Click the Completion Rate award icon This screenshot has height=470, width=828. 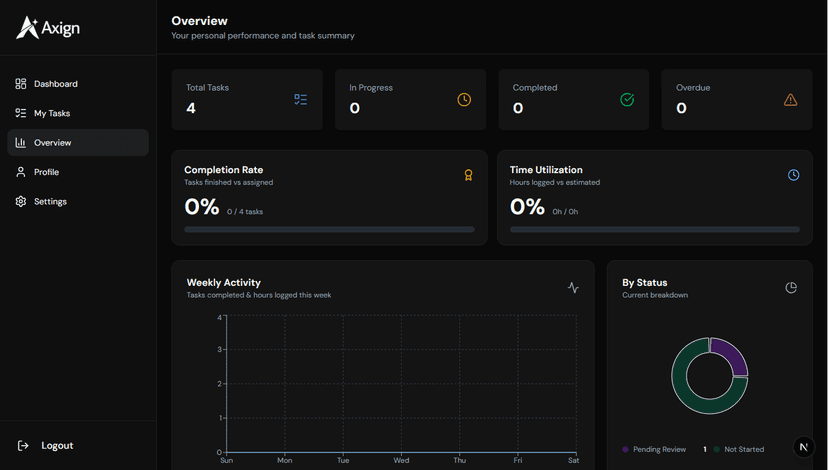(468, 175)
